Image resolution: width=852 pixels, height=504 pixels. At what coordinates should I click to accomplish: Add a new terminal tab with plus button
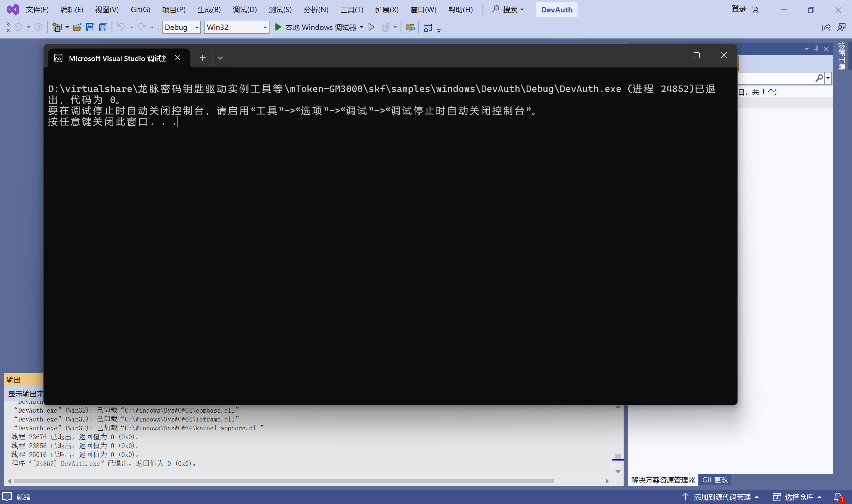[203, 58]
